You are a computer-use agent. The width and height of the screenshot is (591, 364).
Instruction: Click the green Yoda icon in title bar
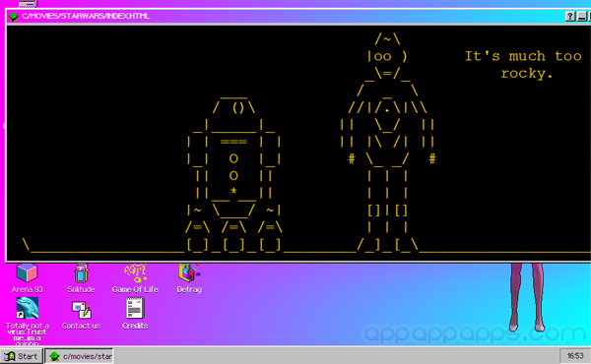pyautogui.click(x=14, y=16)
